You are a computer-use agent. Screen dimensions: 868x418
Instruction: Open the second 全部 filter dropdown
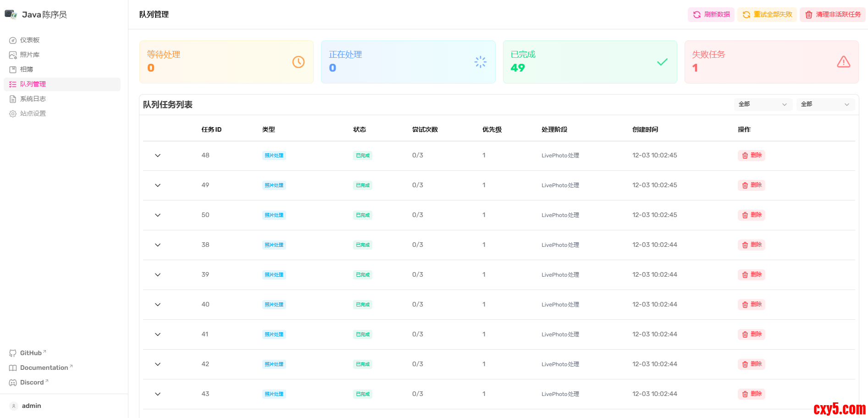(825, 104)
